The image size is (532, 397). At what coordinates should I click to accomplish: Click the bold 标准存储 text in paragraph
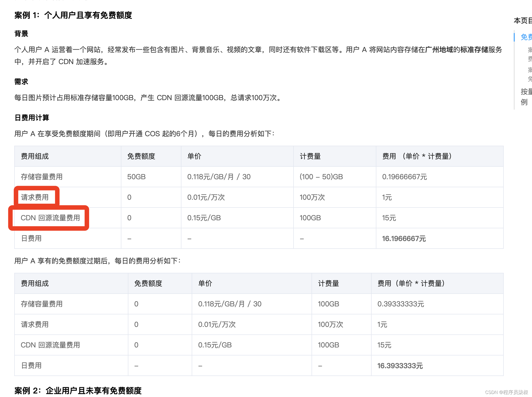[x=474, y=50]
